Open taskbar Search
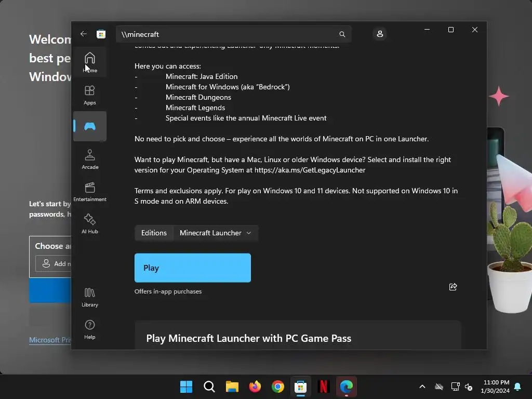This screenshot has height=399, width=532. 209,387
